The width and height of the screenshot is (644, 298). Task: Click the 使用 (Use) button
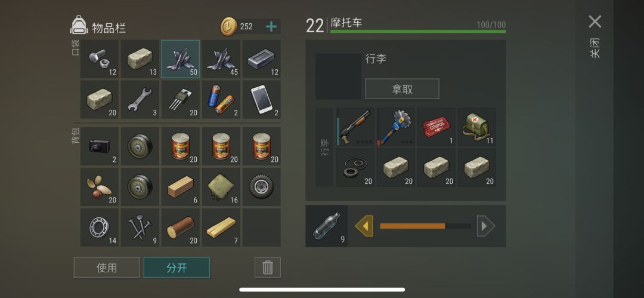[107, 268]
